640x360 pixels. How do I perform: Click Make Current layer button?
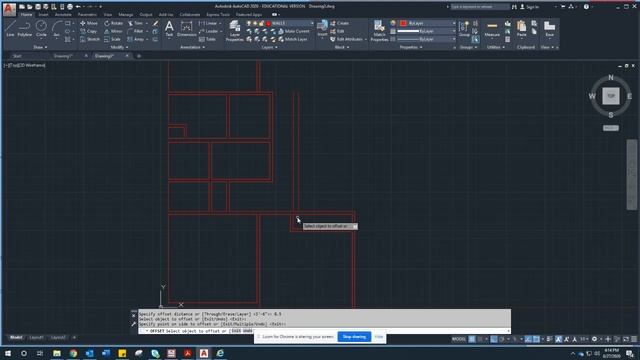[x=294, y=31]
